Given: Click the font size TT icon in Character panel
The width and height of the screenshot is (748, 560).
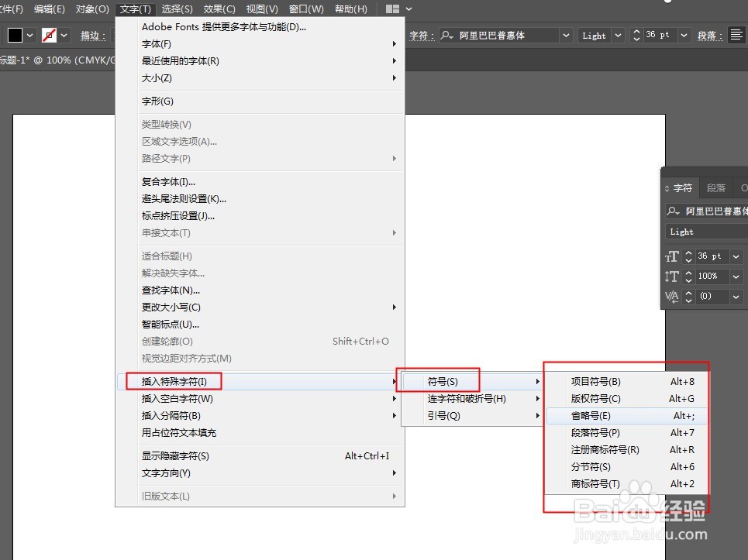Looking at the screenshot, I should tap(673, 256).
